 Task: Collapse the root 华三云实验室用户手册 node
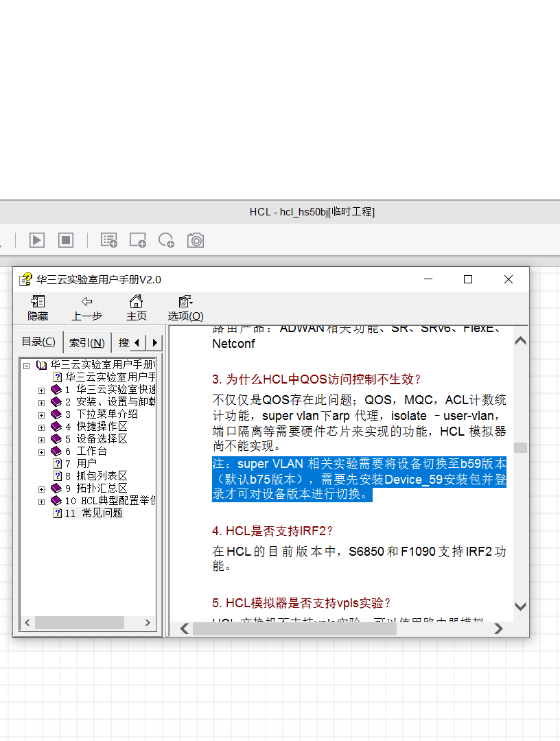(27, 365)
